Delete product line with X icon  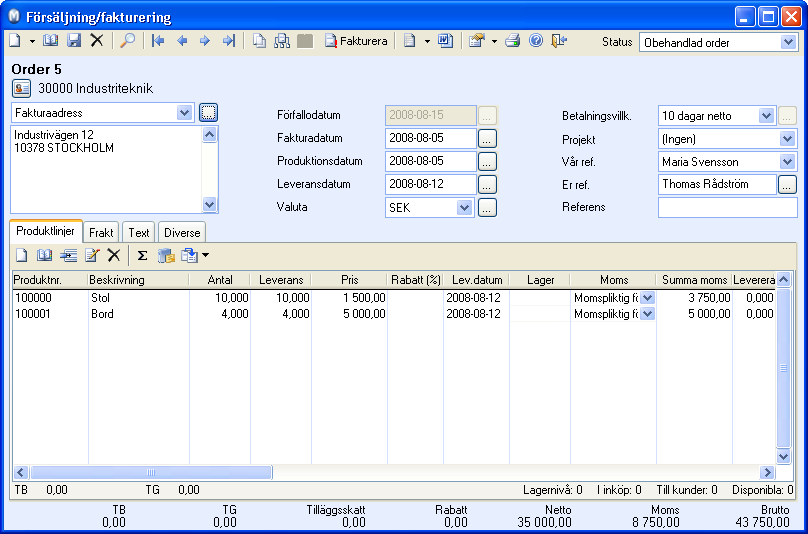pos(113,255)
